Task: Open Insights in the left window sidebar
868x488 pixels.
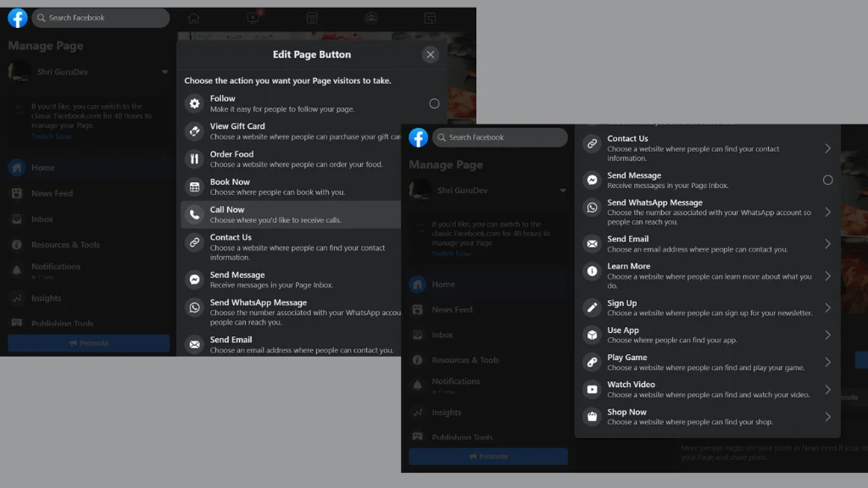Action: tap(88, 298)
